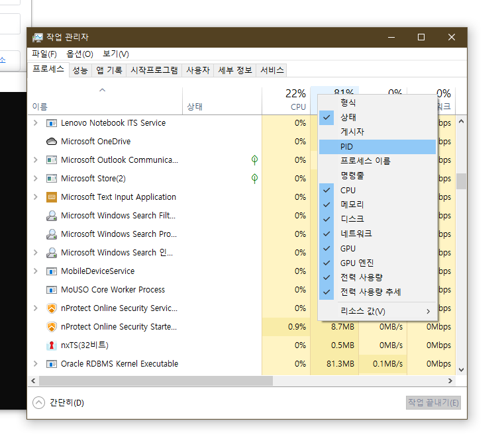Click the Microsoft Windows Search 인... icon

coord(52,252)
